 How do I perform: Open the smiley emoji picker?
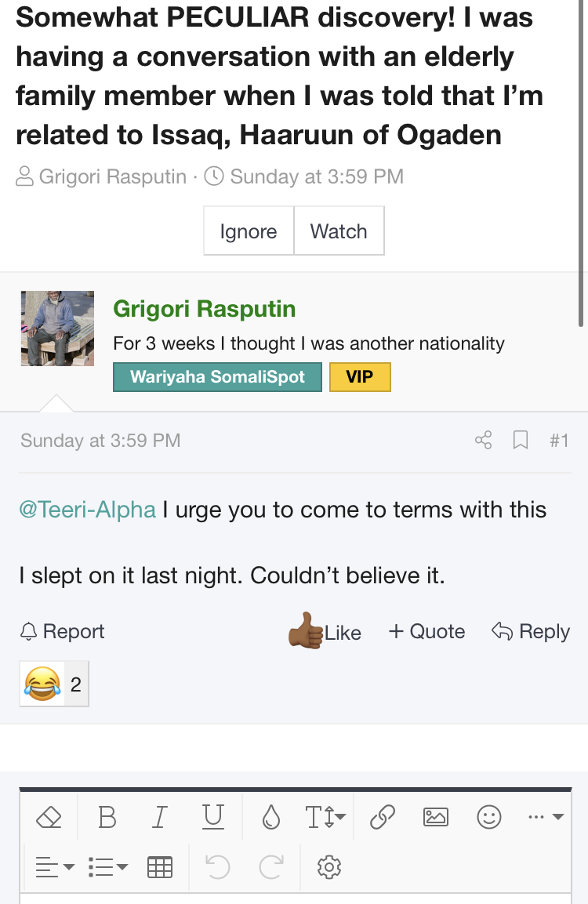pos(489,816)
